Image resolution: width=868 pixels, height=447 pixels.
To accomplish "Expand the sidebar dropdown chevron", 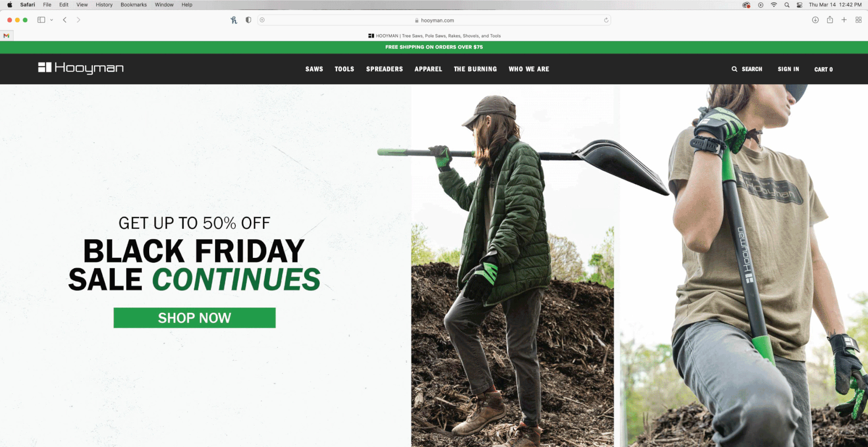I will (52, 20).
